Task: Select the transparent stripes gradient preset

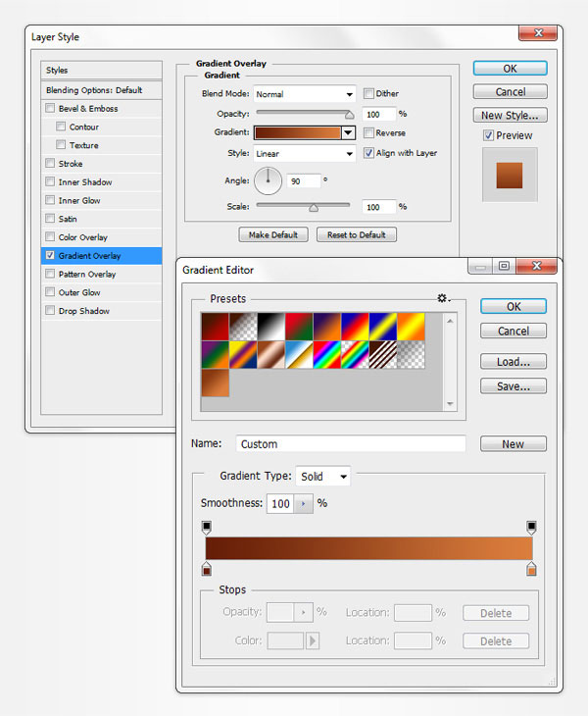Action: 383,355
